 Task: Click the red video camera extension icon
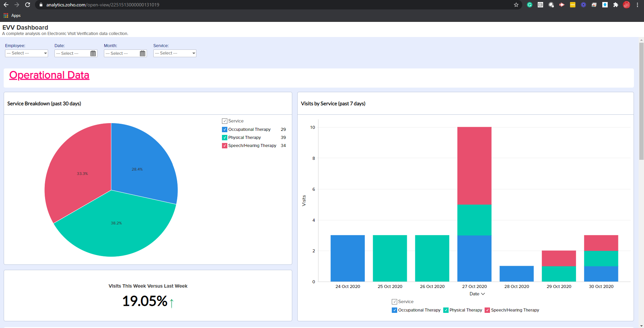[562, 5]
